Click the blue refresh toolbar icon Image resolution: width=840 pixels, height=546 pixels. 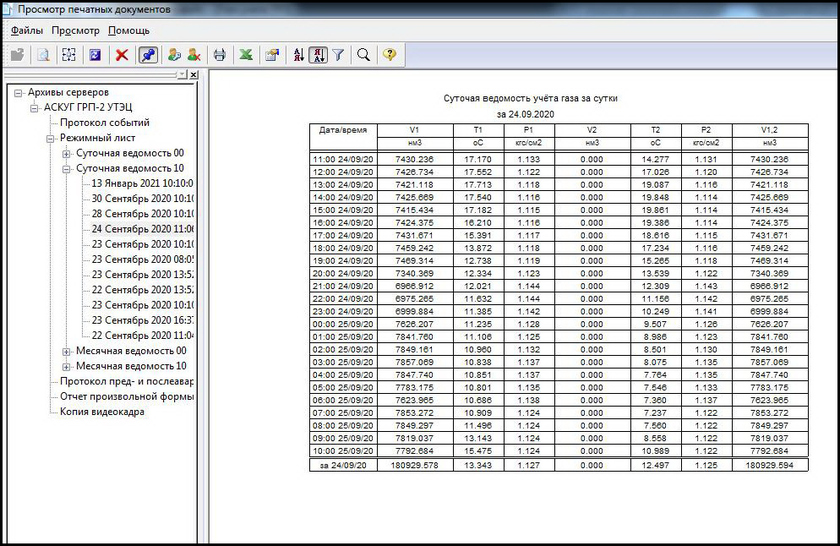95,55
